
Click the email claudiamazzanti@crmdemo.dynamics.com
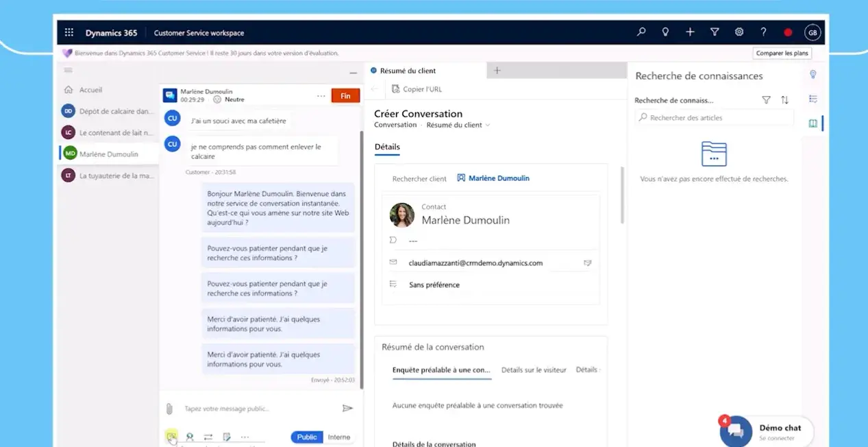click(x=475, y=263)
